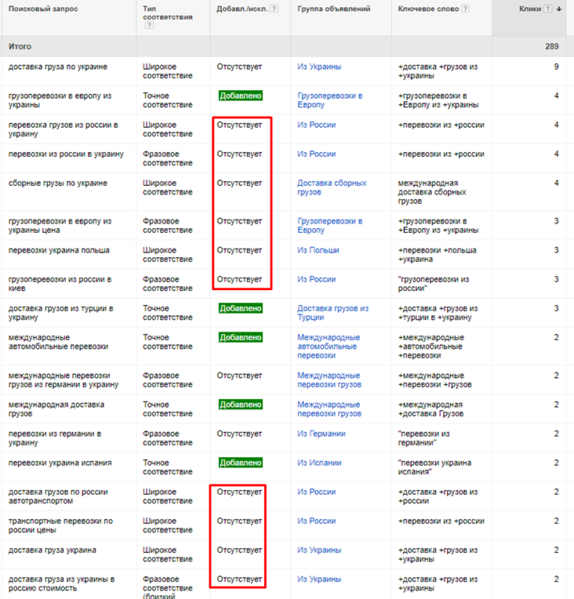Image resolution: width=574 pixels, height=599 pixels.
Task: Select keyword "грузоперевозки из россии" in quotes
Action: click(433, 283)
